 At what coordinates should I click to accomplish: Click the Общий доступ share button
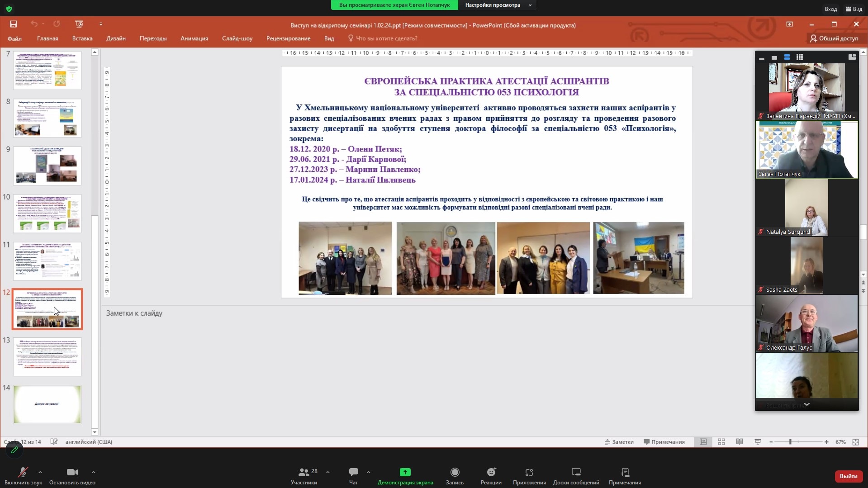click(834, 38)
